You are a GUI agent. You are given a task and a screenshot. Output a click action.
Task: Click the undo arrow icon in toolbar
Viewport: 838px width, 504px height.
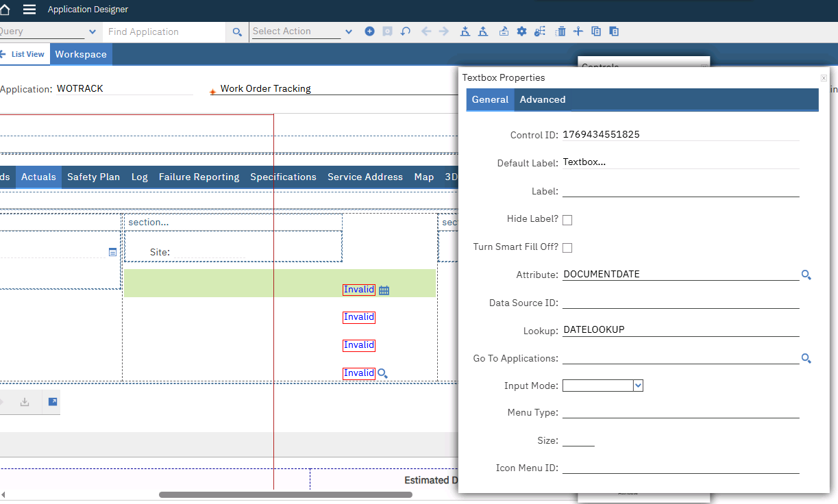406,32
